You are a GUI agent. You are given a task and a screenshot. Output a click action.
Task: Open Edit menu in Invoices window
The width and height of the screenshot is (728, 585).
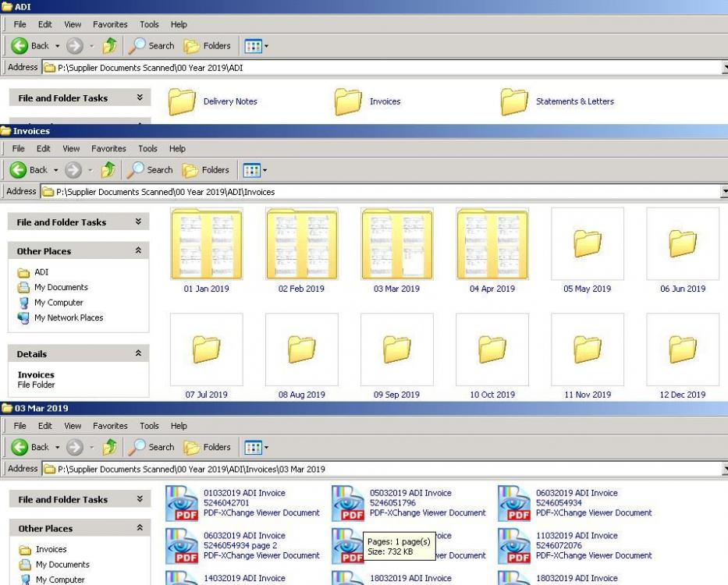(x=43, y=148)
